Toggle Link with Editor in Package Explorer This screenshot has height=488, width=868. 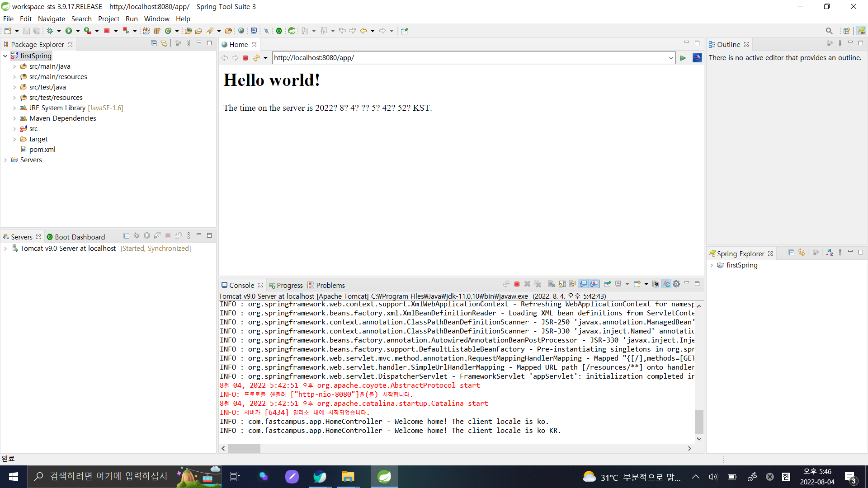[164, 43]
